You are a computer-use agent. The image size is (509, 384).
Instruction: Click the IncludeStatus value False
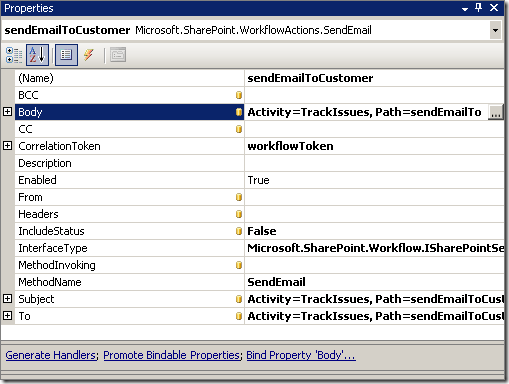(x=262, y=231)
